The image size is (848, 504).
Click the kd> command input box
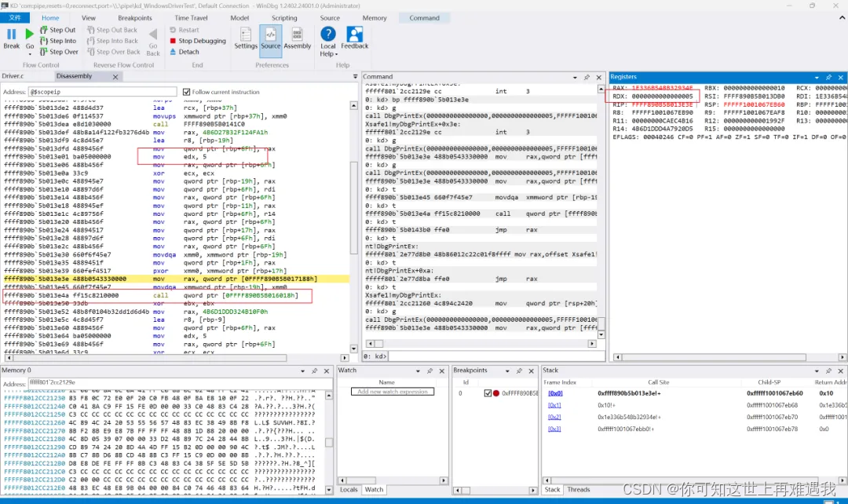coord(496,356)
